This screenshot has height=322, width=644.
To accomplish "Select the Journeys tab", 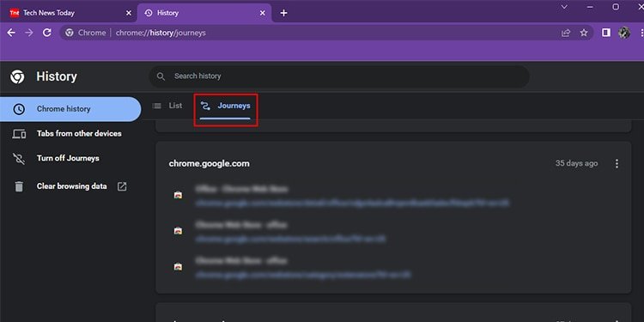I will coord(225,106).
